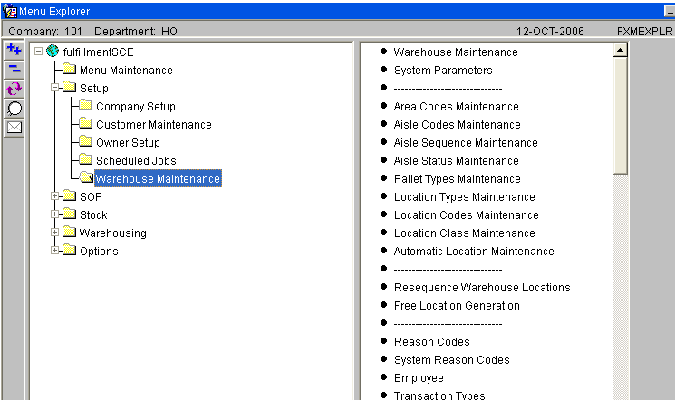Select the Menu Maintenance tree item
This screenshot has height=401, width=676.
pyautogui.click(x=126, y=70)
